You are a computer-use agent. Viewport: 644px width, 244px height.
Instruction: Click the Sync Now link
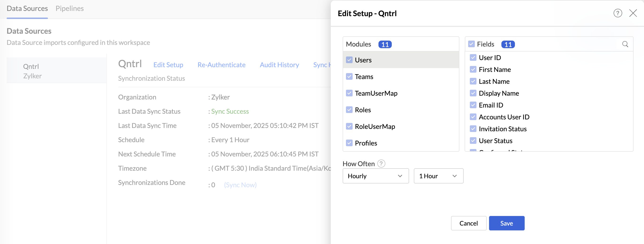click(x=240, y=185)
